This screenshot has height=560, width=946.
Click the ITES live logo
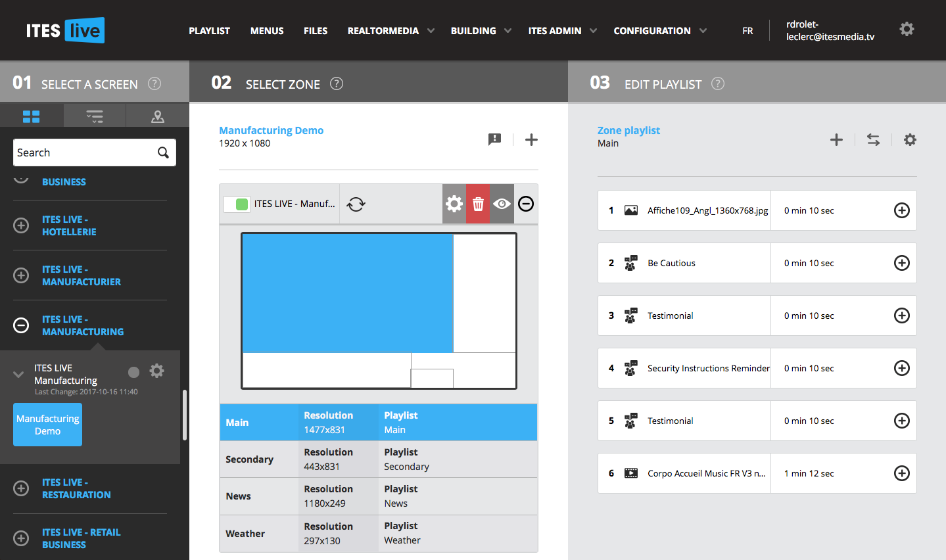pos(65,30)
